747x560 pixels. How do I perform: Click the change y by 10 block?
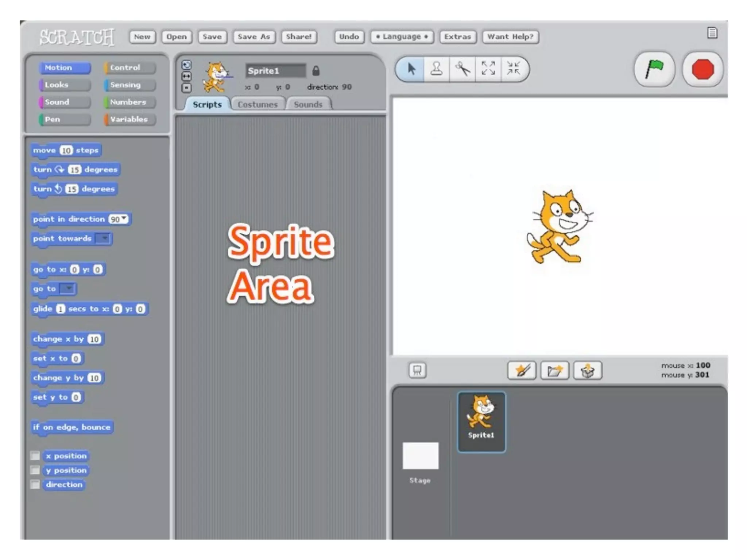67,378
